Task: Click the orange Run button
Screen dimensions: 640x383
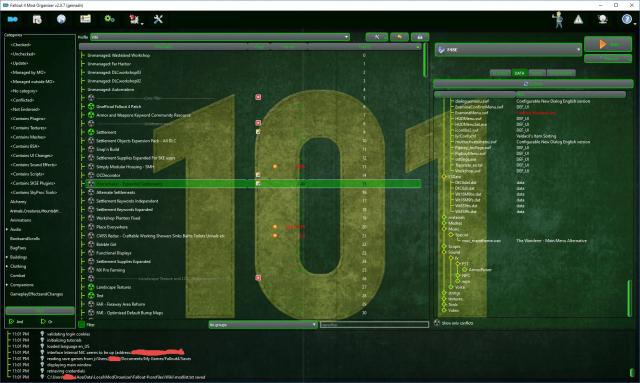Action: 608,44
